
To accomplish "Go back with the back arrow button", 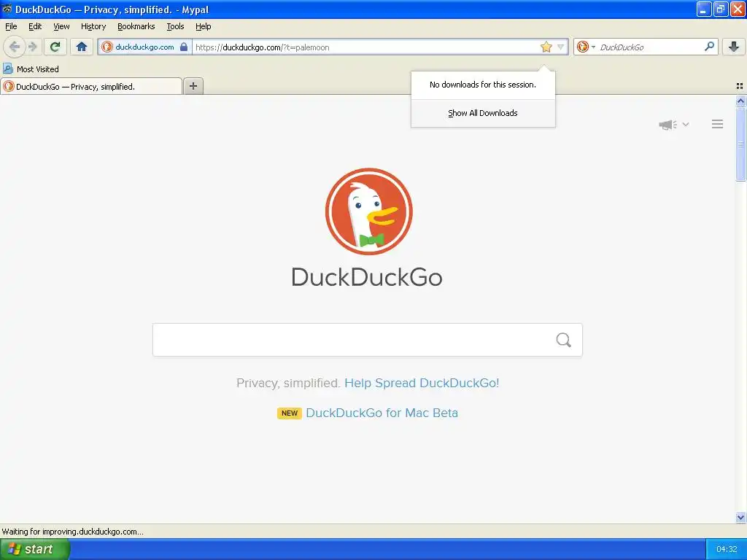I will pos(15,47).
